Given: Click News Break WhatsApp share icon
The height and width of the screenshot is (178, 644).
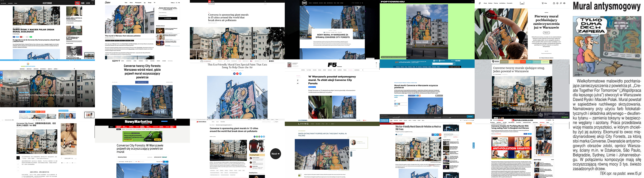Looking at the screenshot, I should [257, 137].
